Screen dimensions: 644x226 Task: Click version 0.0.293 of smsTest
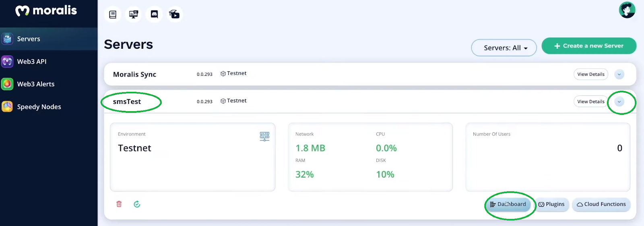coord(204,102)
